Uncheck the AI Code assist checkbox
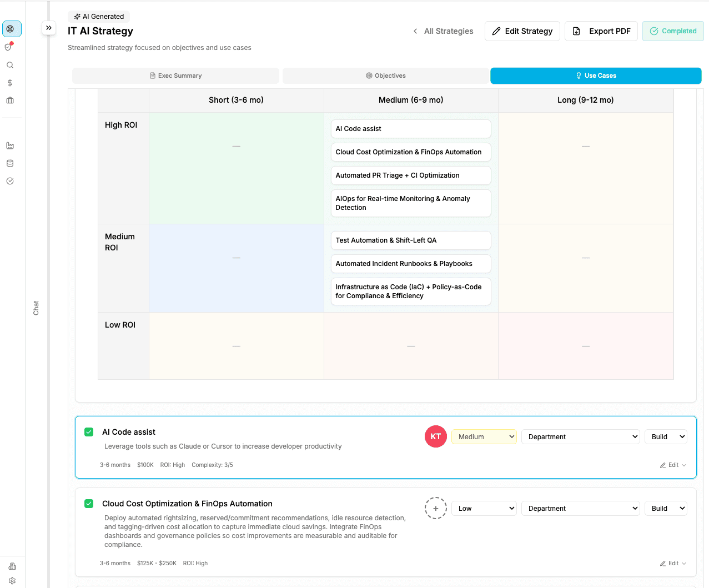709x588 pixels. click(x=89, y=432)
